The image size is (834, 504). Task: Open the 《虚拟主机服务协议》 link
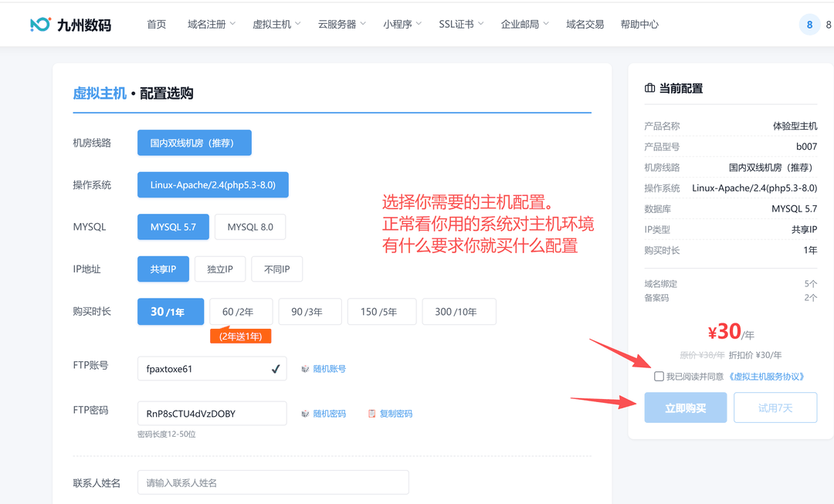(767, 377)
